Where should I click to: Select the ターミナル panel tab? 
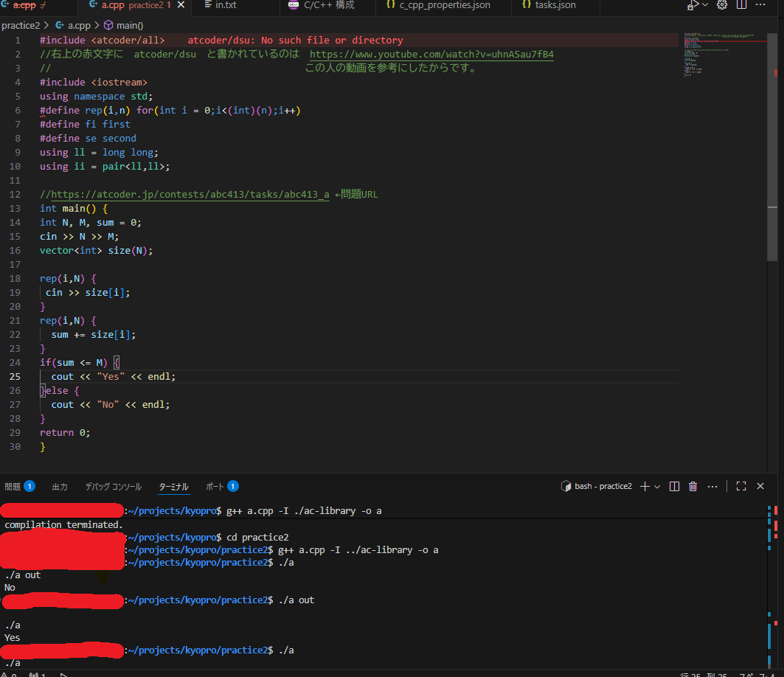173,487
